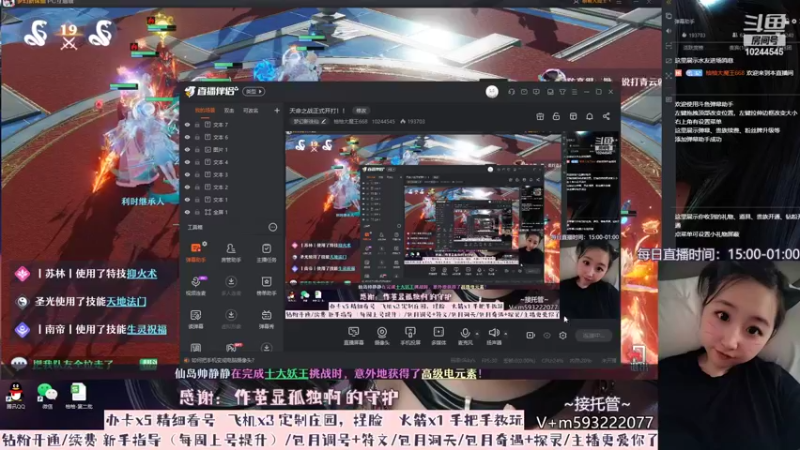Toggle visibility of 文本 4 source
This screenshot has height=450, width=800.
pos(187,162)
